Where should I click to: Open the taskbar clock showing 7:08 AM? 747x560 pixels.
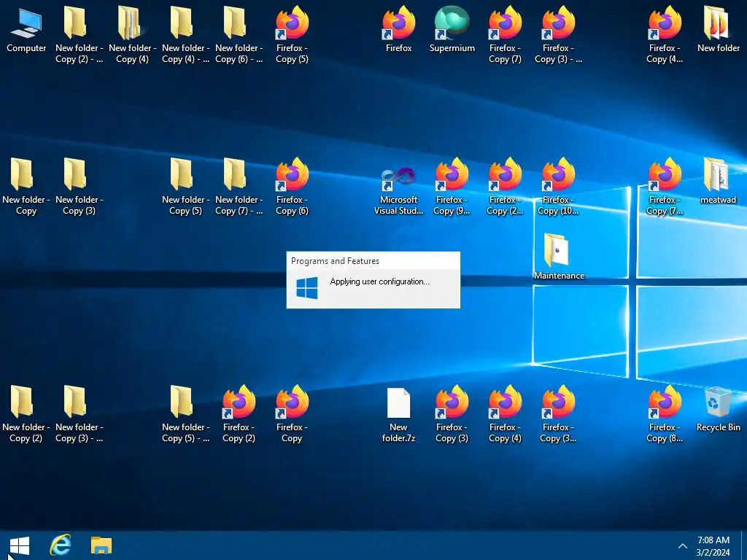(713, 546)
